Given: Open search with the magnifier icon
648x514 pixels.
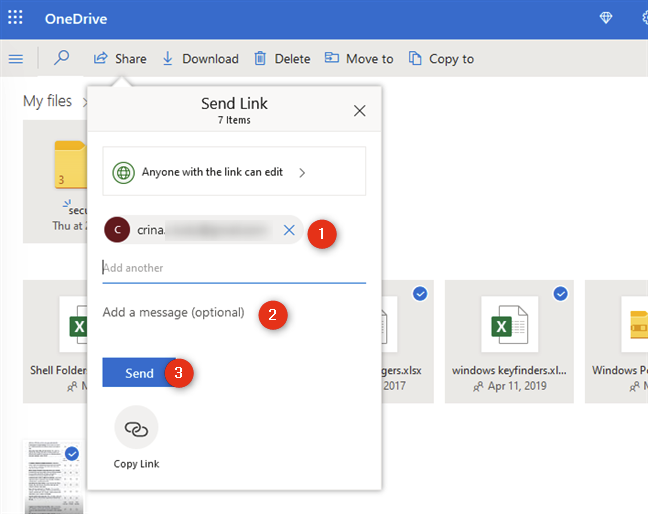Looking at the screenshot, I should 62,57.
